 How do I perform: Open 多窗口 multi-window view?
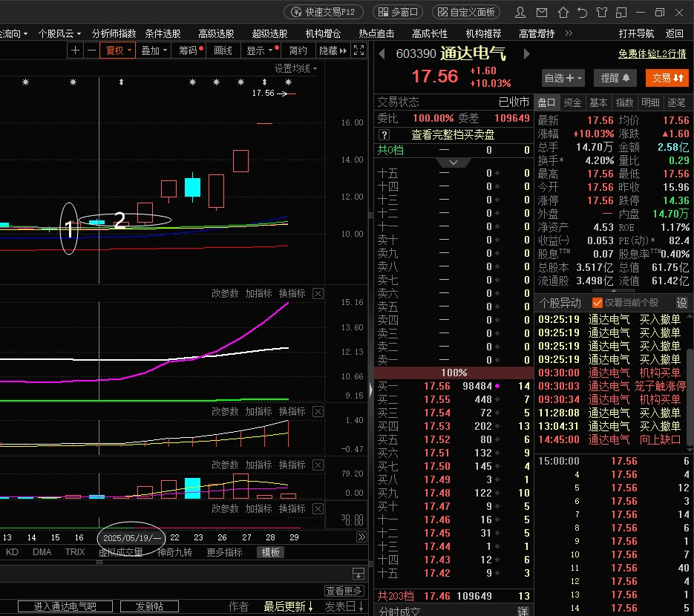click(x=398, y=12)
